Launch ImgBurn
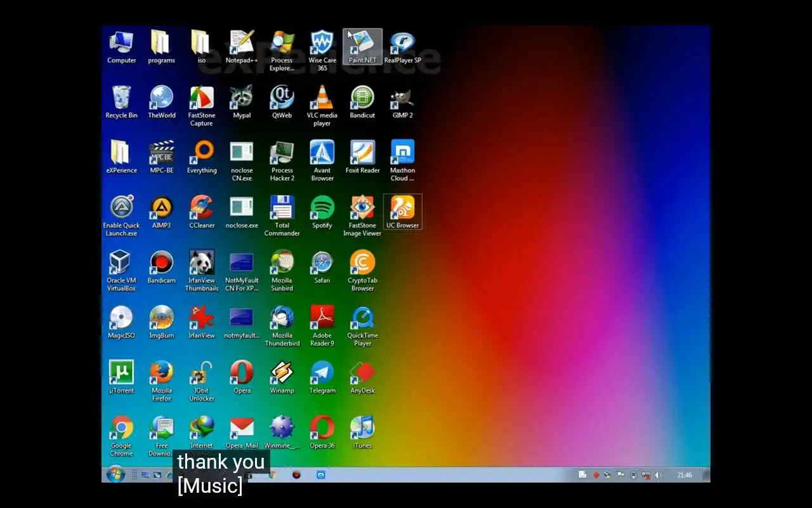The width and height of the screenshot is (812, 508). (161, 323)
